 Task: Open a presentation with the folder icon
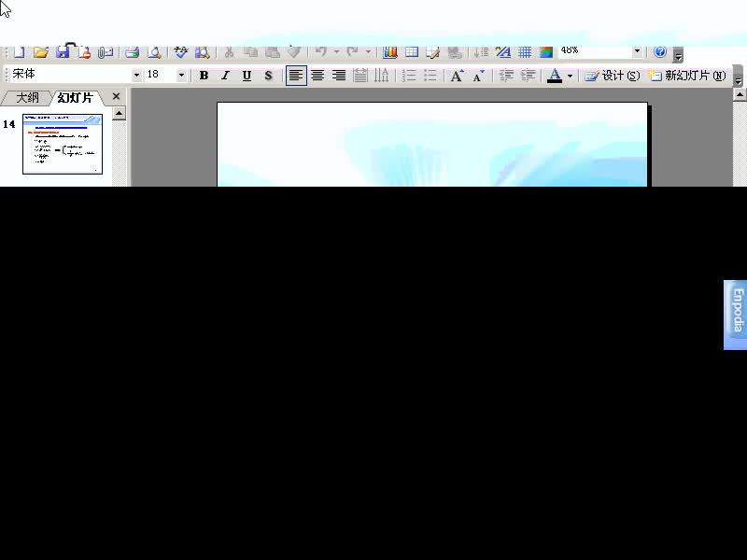click(x=41, y=52)
